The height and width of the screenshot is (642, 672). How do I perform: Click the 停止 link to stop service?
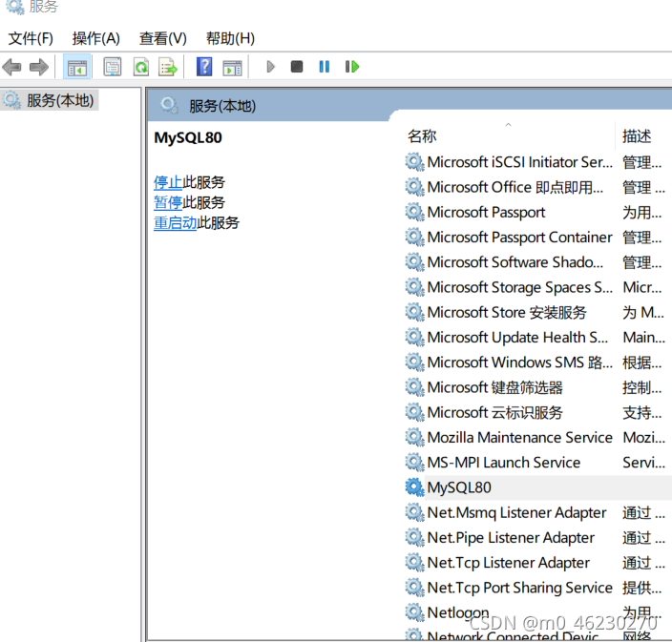coord(168,182)
